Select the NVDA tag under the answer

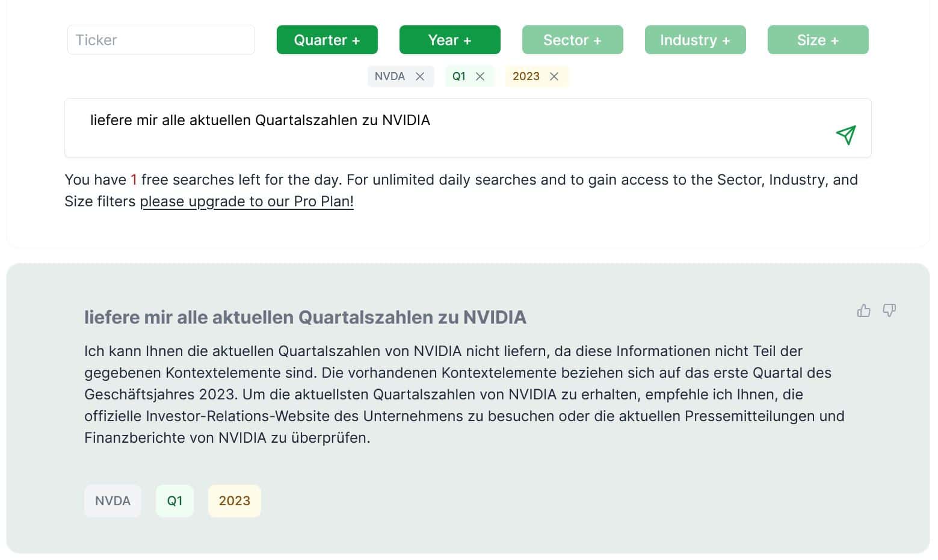point(113,501)
